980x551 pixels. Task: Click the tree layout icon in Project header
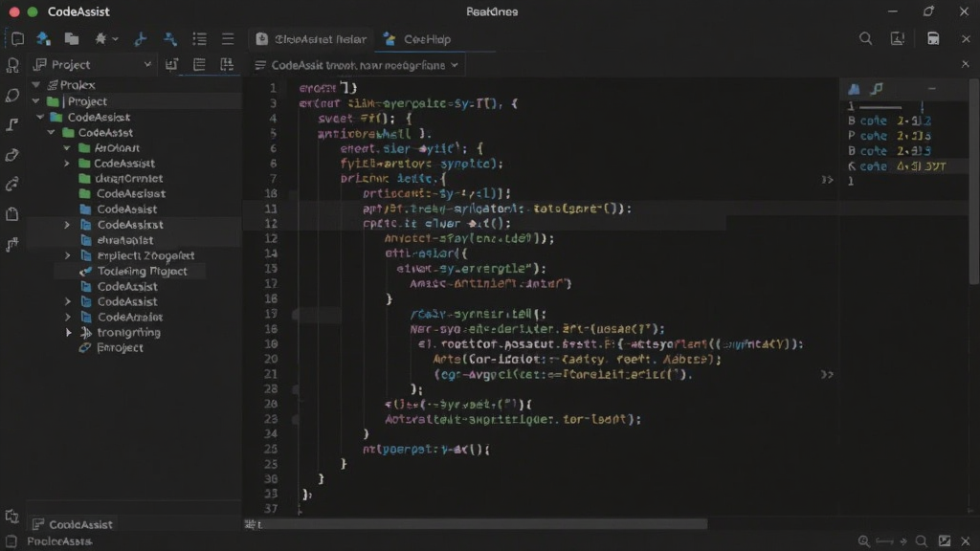click(227, 64)
